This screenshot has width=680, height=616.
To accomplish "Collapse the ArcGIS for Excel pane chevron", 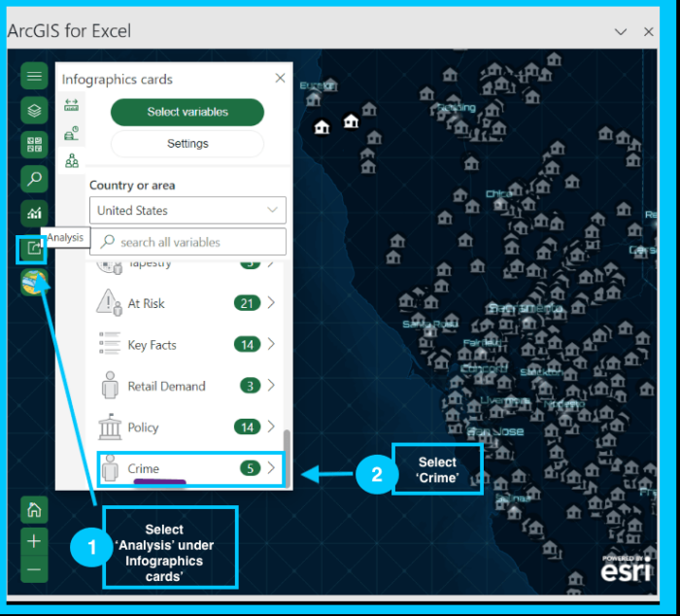I will pos(621,32).
